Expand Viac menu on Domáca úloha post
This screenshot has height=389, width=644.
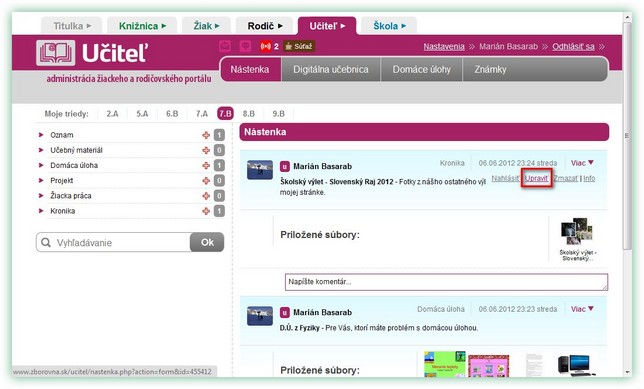pyautogui.click(x=582, y=309)
